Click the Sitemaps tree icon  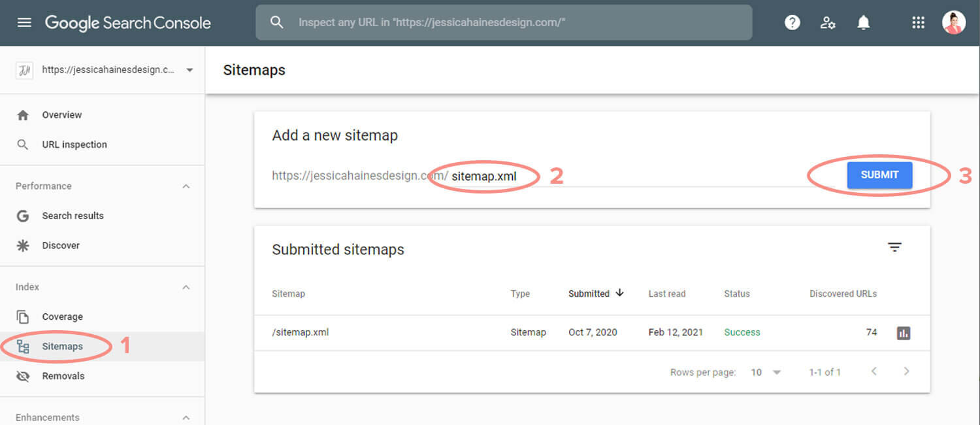tap(23, 347)
